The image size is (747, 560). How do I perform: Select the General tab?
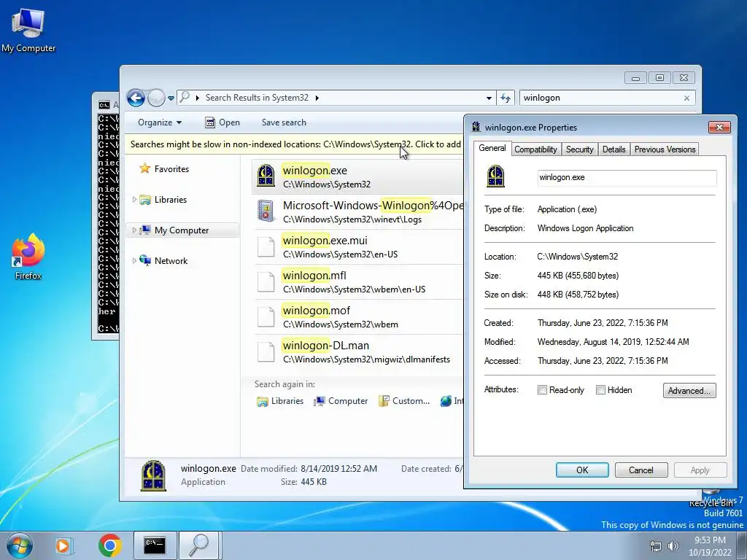492,148
